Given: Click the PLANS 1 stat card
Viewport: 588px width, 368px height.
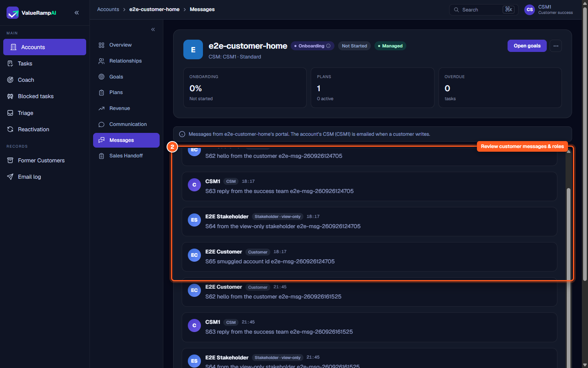Looking at the screenshot, I should [372, 88].
